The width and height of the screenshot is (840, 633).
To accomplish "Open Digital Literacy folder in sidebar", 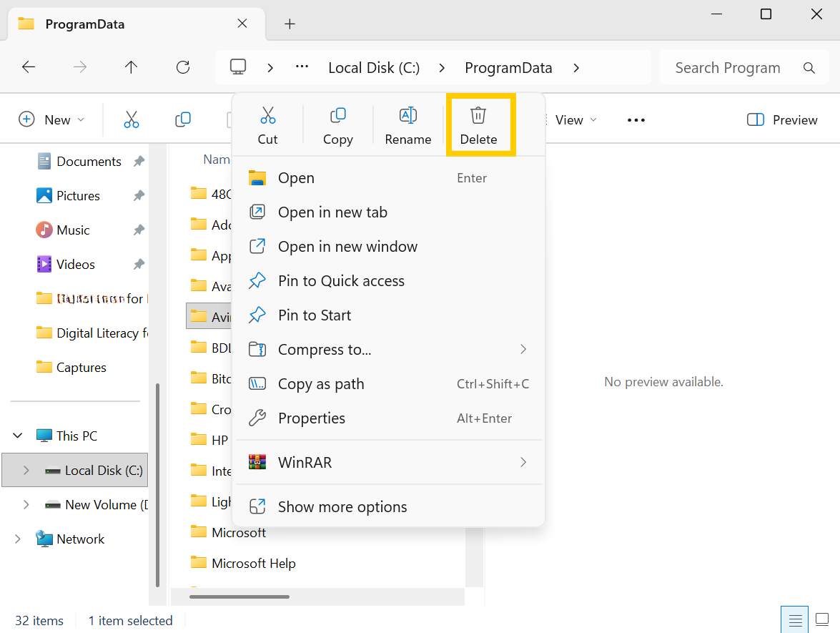I will [92, 333].
